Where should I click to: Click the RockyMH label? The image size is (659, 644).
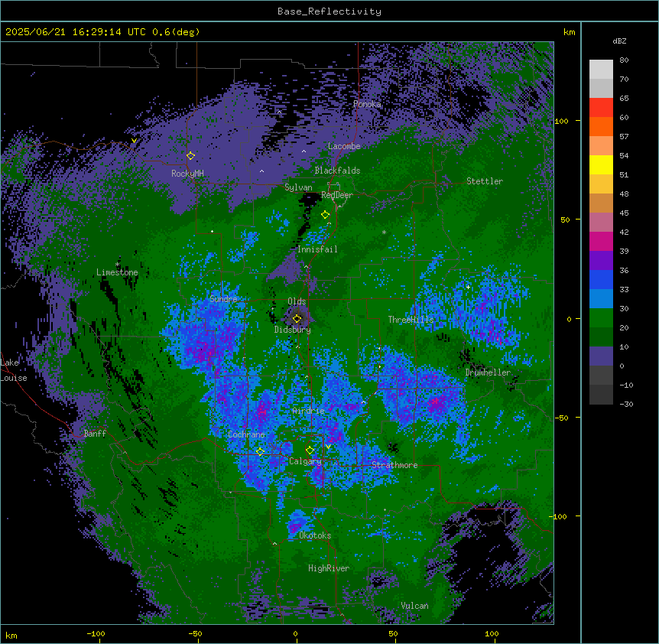pyautogui.click(x=187, y=174)
